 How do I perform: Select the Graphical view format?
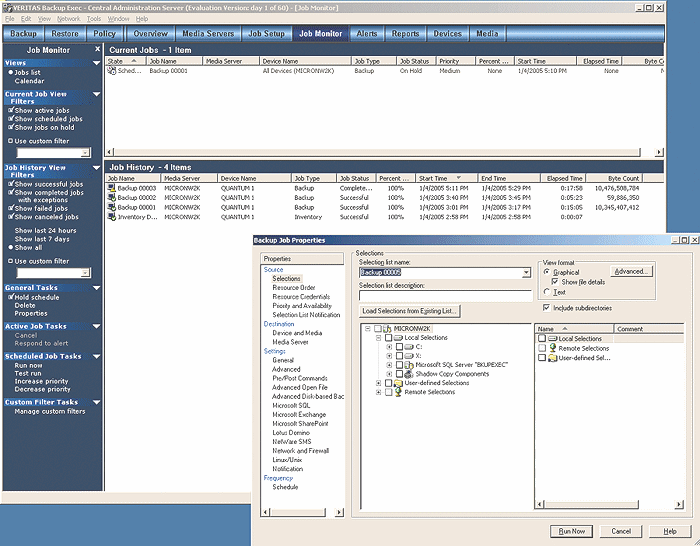point(547,272)
